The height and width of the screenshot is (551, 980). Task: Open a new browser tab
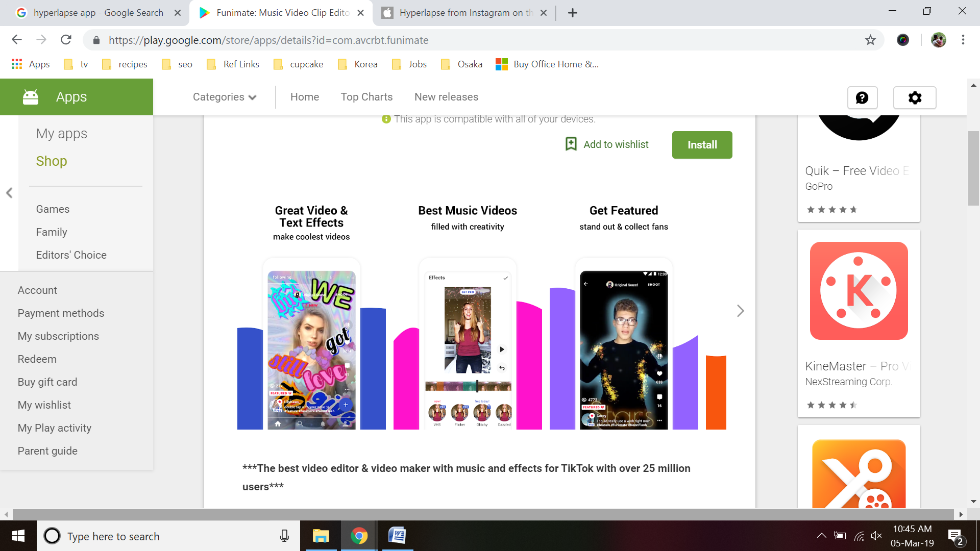572,13
